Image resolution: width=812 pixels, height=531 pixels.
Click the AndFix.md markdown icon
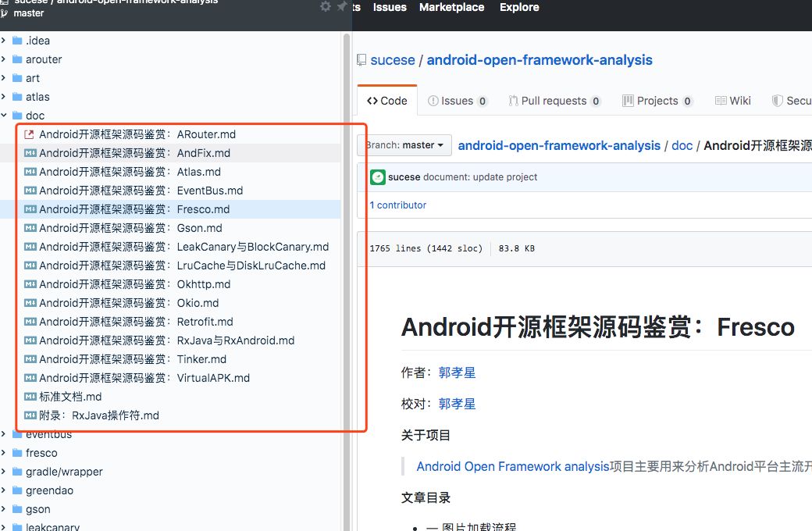tap(30, 153)
